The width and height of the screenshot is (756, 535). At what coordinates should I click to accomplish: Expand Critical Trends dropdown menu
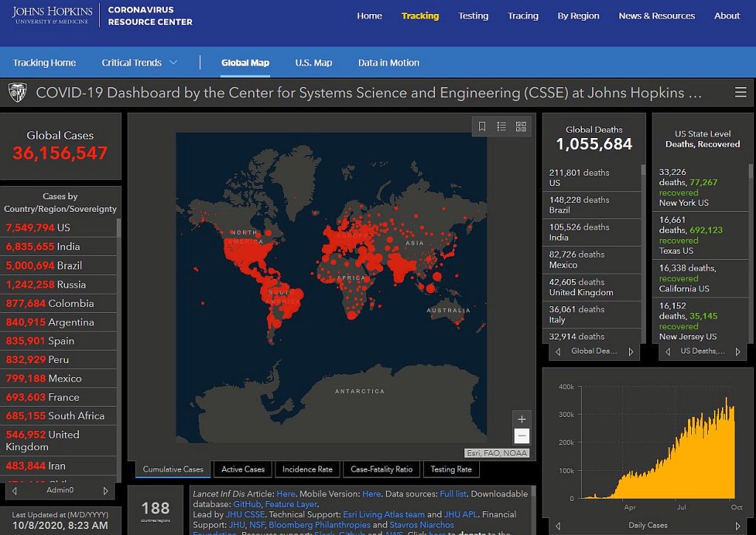click(x=140, y=63)
